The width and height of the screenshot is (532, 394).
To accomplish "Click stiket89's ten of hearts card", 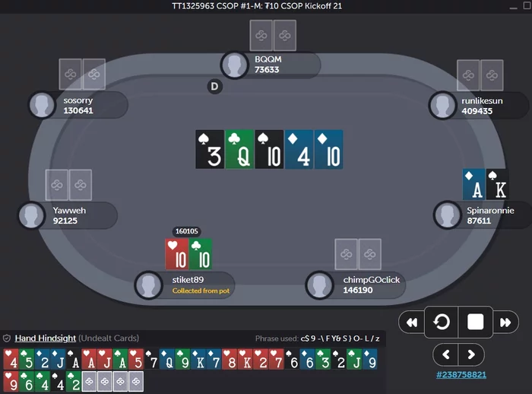I will 176,254.
